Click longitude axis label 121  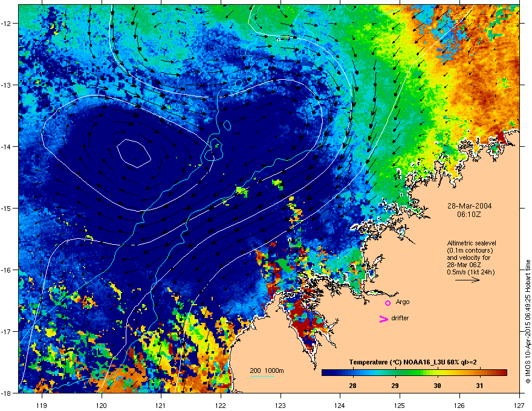click(161, 405)
